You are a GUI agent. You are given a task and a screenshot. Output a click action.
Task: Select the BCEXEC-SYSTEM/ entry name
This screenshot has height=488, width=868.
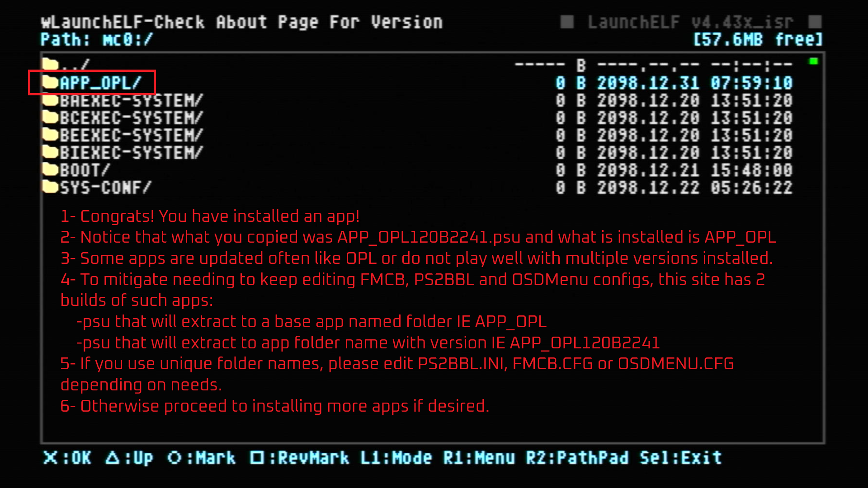[x=132, y=118]
